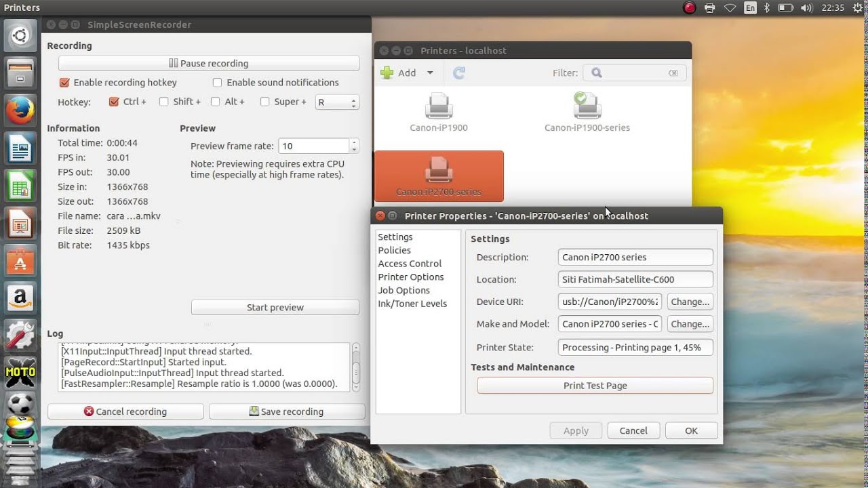This screenshot has height=488, width=868.
Task: Select the Canon-iP2700-series printer
Action: coord(439,176)
